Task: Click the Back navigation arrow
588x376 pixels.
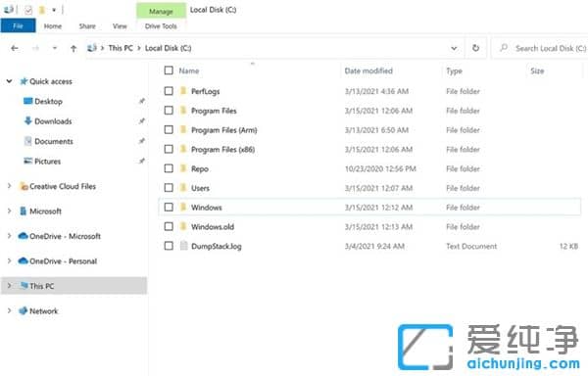Action: [x=15, y=48]
